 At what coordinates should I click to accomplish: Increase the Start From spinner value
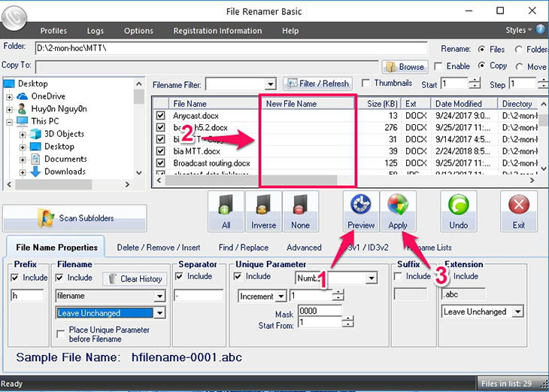point(347,318)
